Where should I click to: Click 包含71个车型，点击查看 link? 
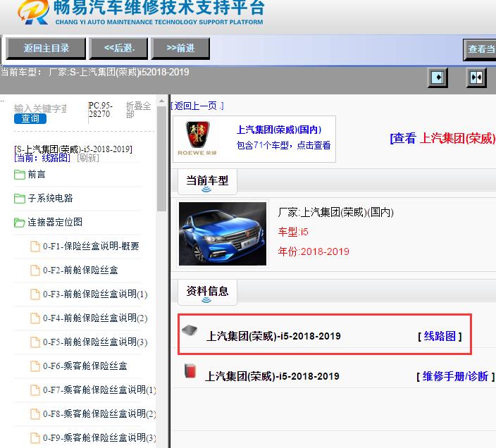(283, 145)
